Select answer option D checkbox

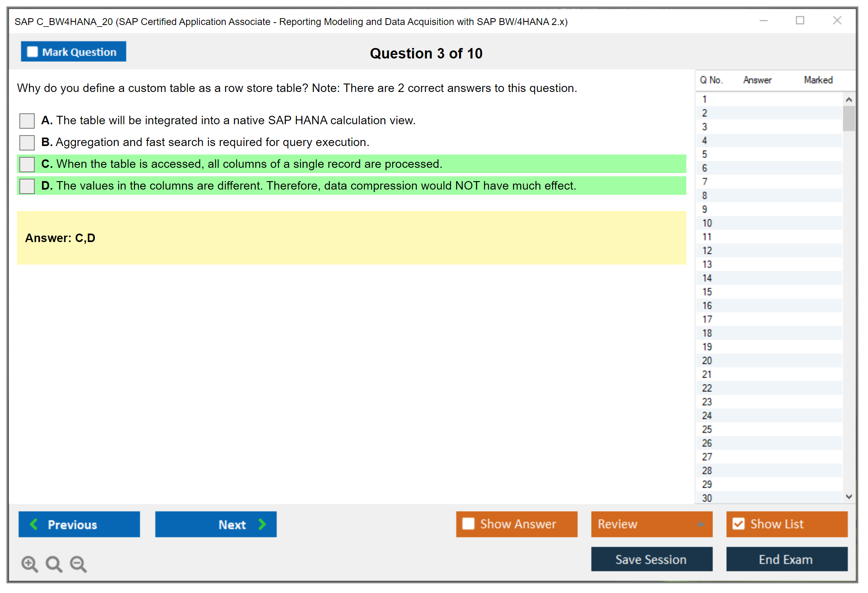tap(27, 186)
